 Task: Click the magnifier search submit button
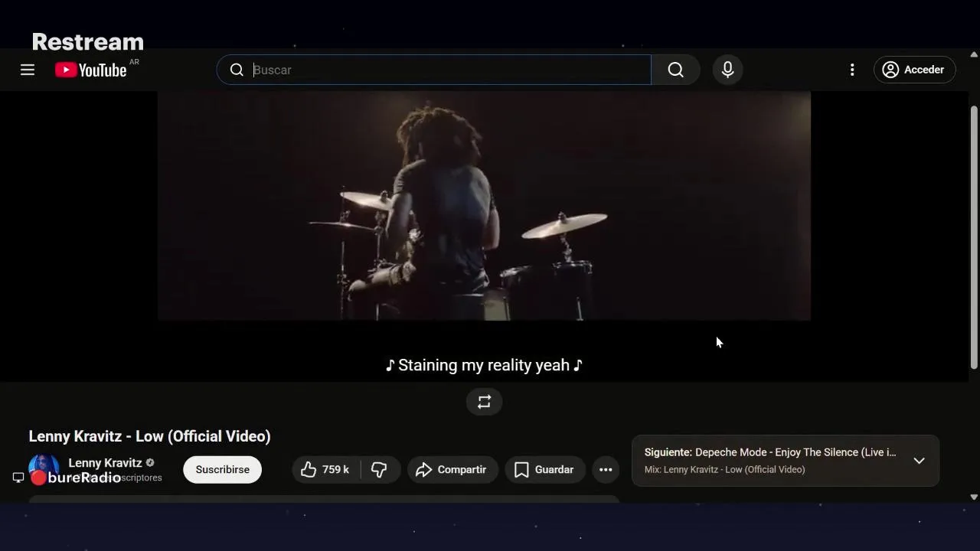675,70
